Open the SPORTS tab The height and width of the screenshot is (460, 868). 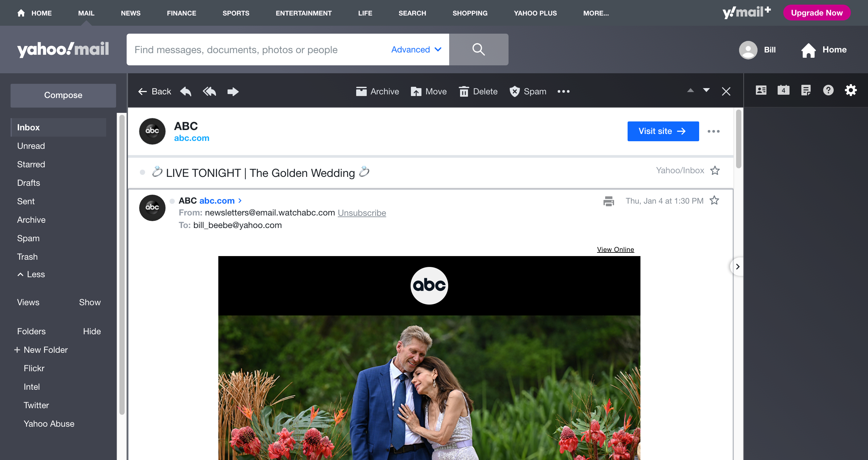[x=236, y=13]
